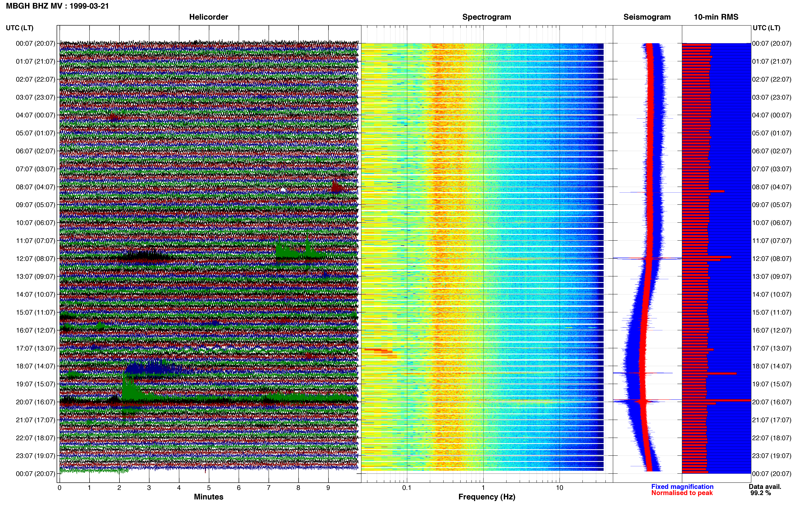812x508 pixels.
Task: Click left time label 20:07 (16:07)
Action: click(x=36, y=402)
